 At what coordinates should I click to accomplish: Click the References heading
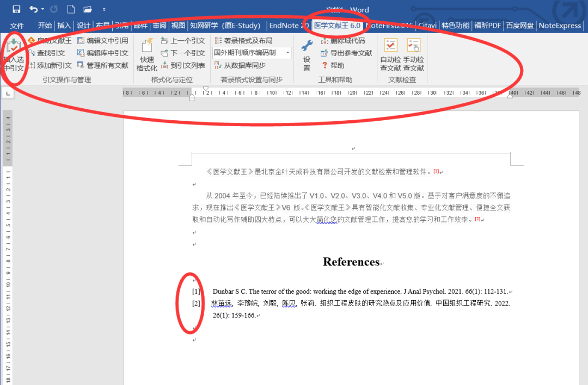pos(351,262)
